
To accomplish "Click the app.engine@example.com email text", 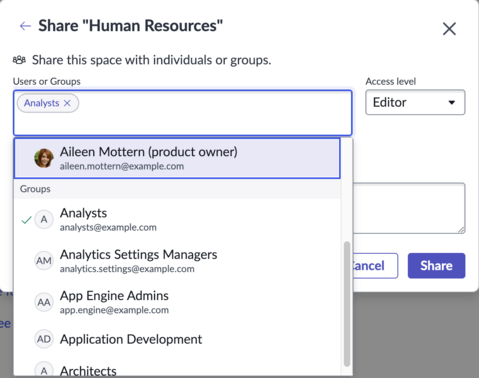I will point(114,310).
